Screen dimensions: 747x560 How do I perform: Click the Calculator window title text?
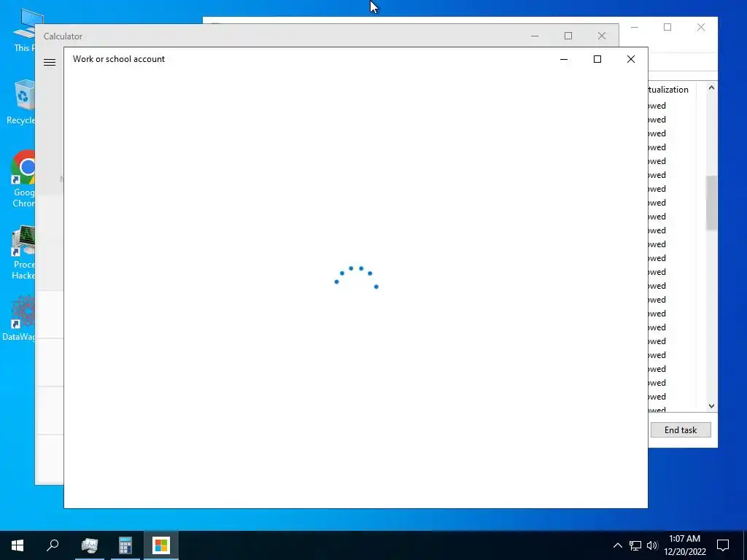(x=63, y=36)
